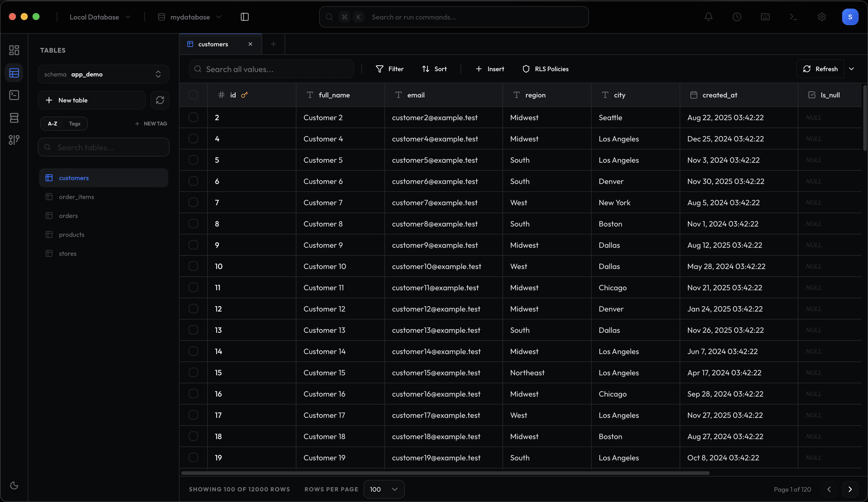Open the RLS Policies panel
868x502 pixels.
[546, 69]
